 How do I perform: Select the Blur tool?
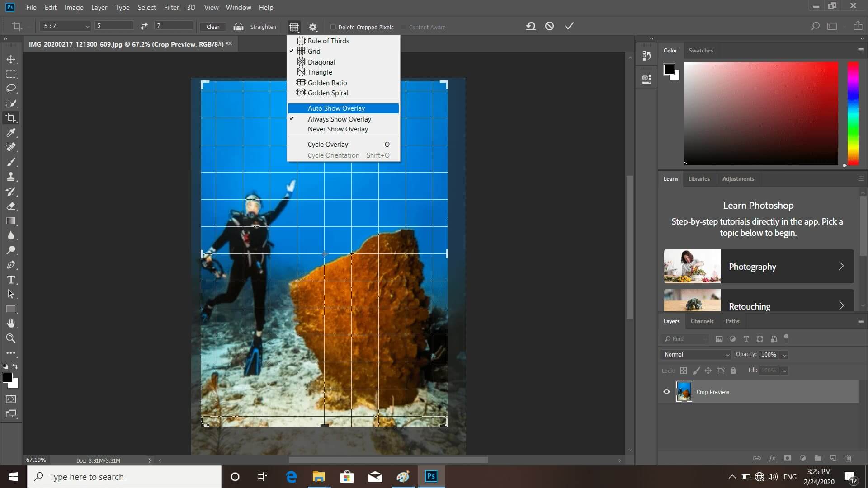point(11,235)
